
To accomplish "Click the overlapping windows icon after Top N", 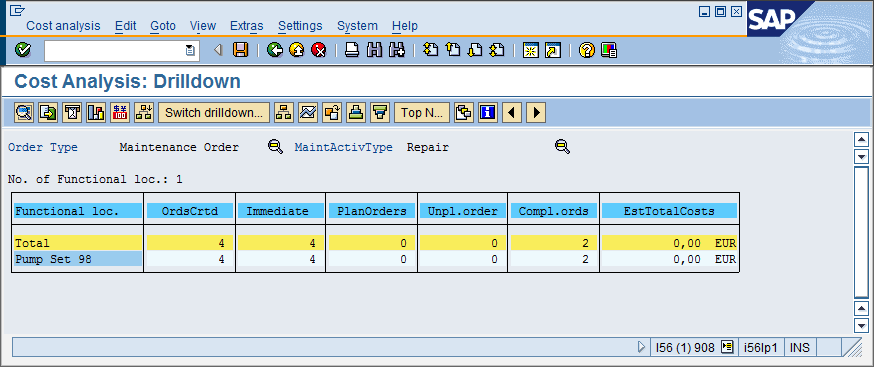I will (x=464, y=113).
